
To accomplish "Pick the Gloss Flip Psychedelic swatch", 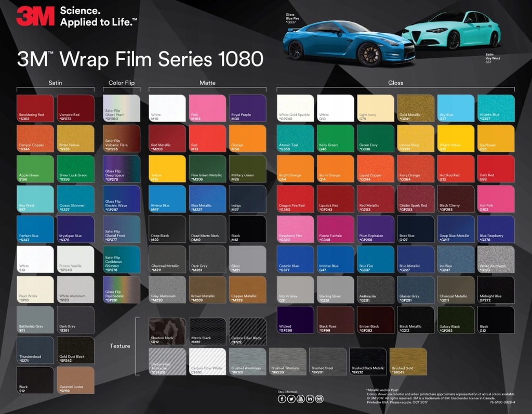I will [x=122, y=290].
